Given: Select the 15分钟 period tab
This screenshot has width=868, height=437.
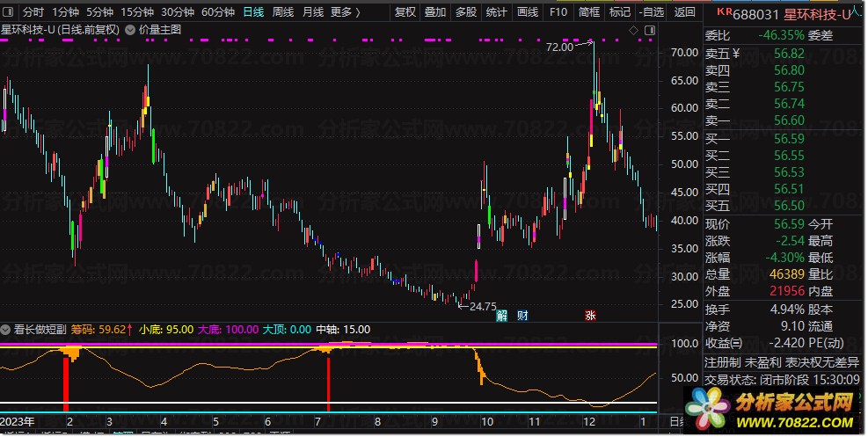Looking at the screenshot, I should coord(137,11).
